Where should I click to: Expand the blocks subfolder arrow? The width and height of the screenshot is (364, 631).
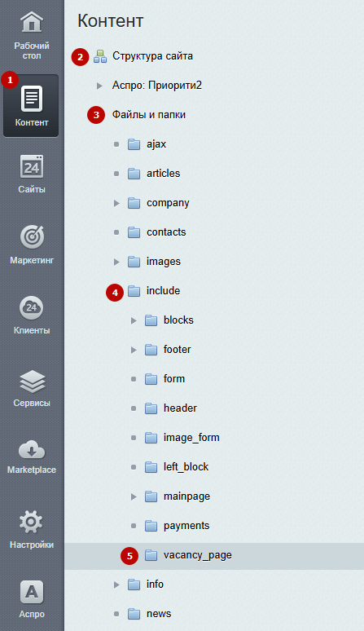(x=134, y=320)
